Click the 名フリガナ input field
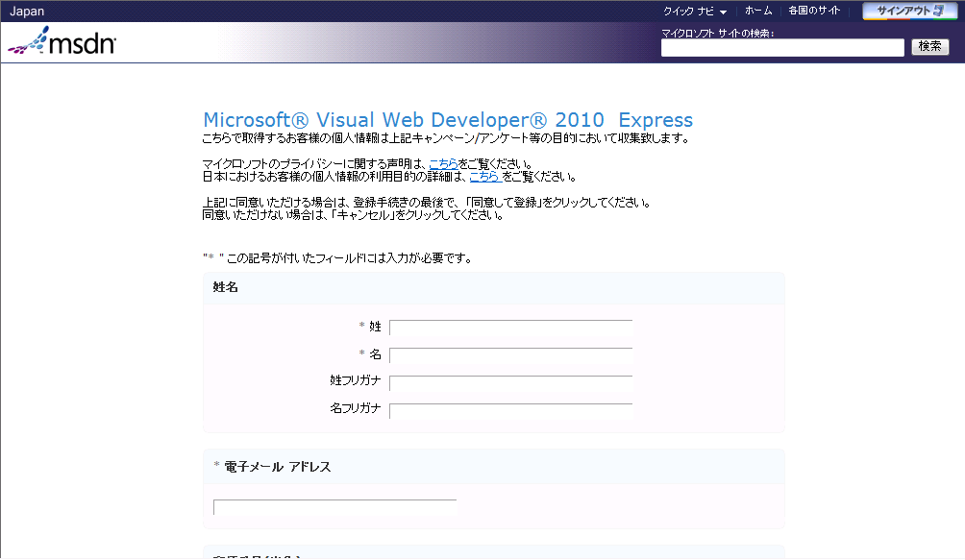 (x=510, y=411)
